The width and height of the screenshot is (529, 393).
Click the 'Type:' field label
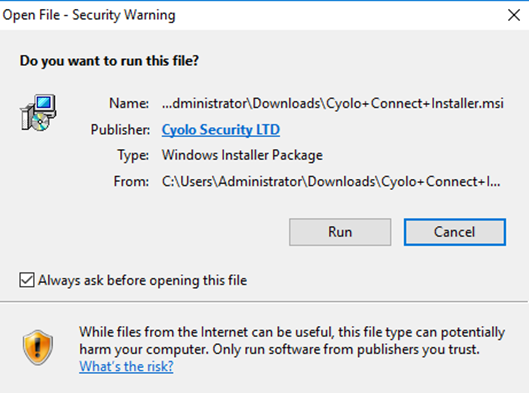[x=133, y=156]
